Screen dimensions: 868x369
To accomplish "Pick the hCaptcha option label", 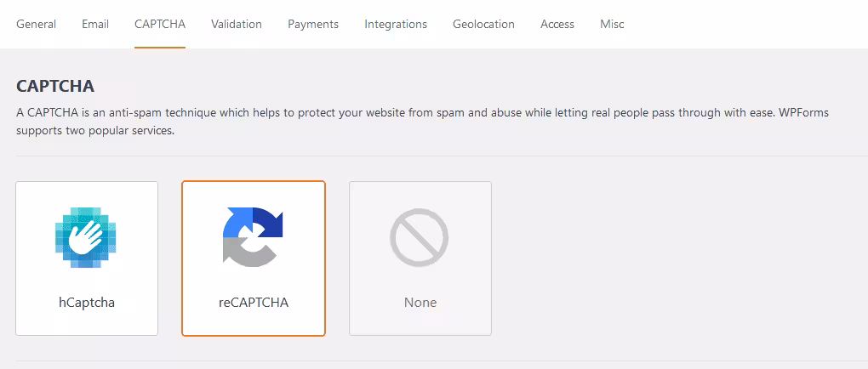I will [x=87, y=303].
